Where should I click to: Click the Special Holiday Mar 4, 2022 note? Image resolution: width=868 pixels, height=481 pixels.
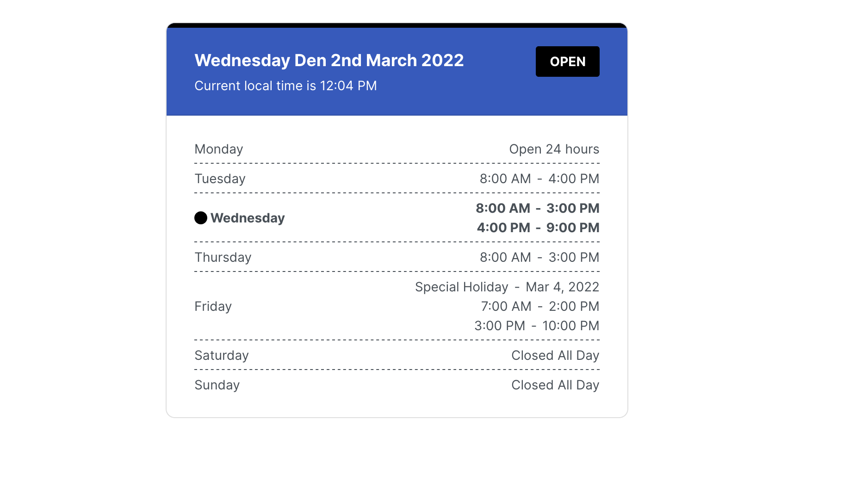click(x=507, y=287)
